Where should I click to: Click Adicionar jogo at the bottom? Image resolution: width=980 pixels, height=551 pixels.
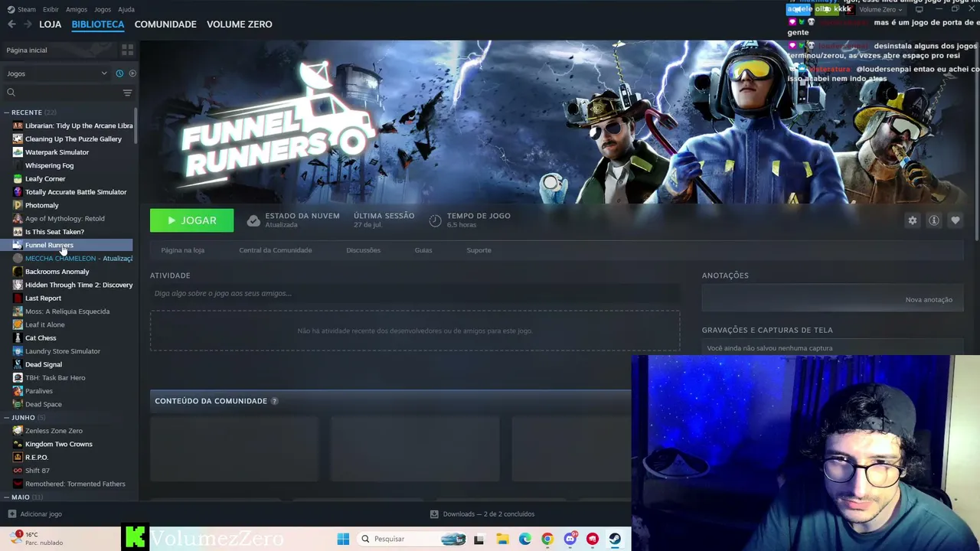[x=35, y=514]
